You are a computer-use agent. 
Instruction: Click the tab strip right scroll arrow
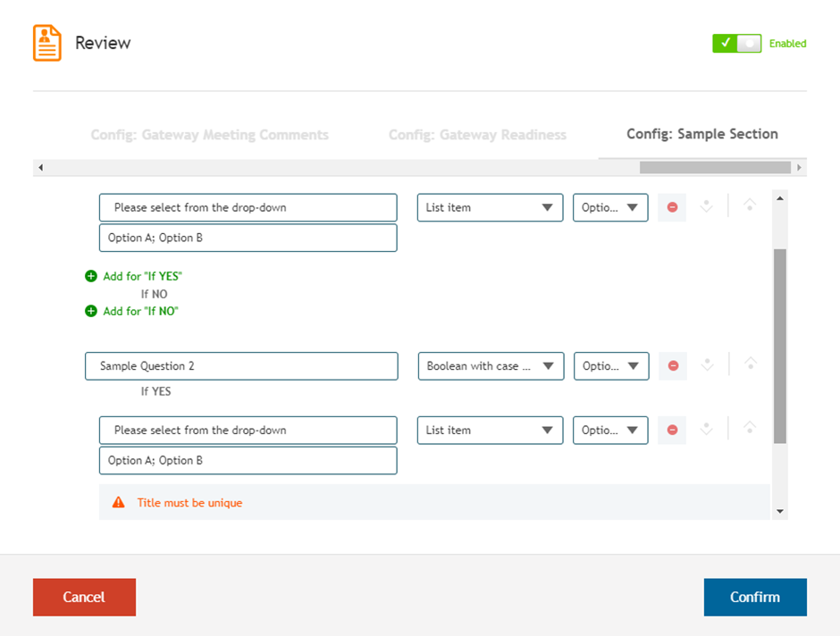pyautogui.click(x=799, y=168)
